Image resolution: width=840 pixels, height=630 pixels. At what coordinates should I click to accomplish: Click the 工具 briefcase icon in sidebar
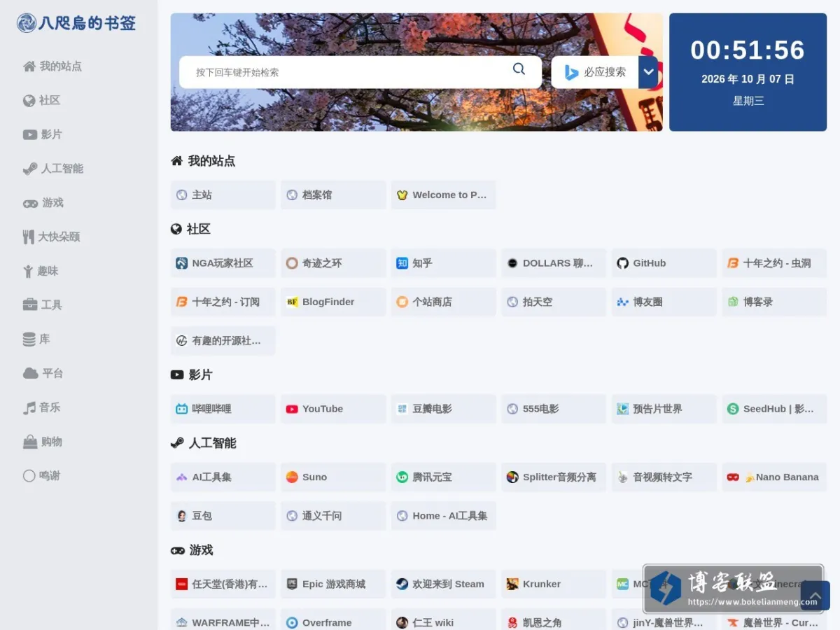[x=30, y=304]
